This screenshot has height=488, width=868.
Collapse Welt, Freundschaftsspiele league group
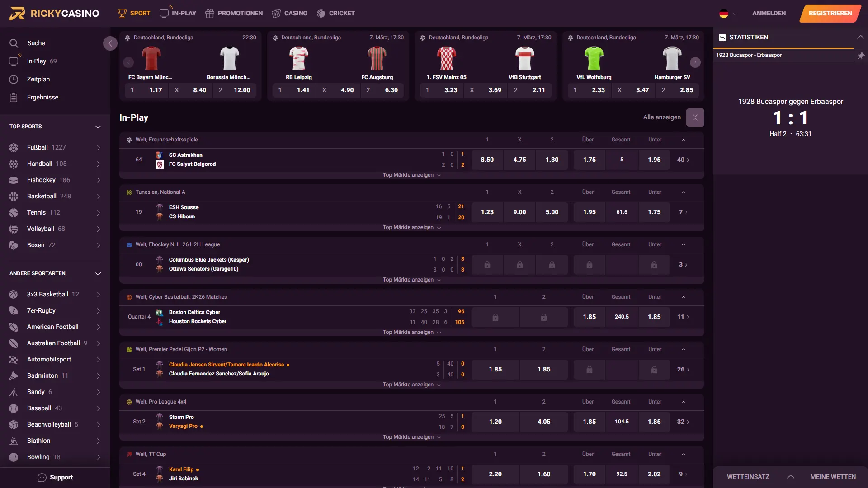pyautogui.click(x=684, y=140)
